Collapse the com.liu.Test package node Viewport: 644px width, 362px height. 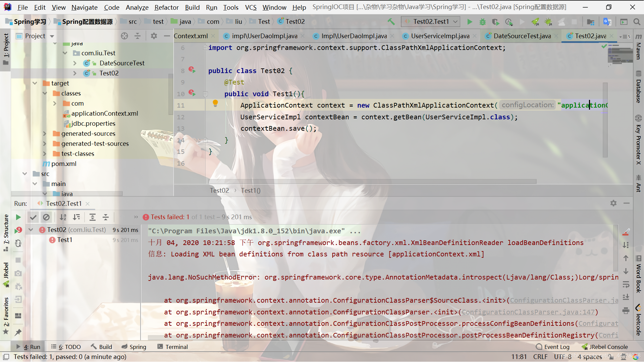point(65,53)
